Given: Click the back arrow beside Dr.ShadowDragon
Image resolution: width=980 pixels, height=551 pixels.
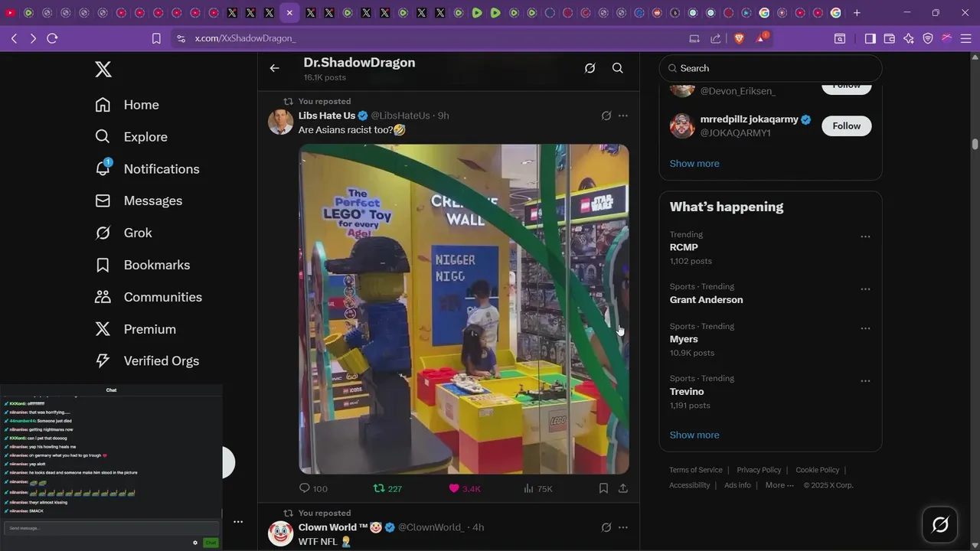Looking at the screenshot, I should coord(275,68).
